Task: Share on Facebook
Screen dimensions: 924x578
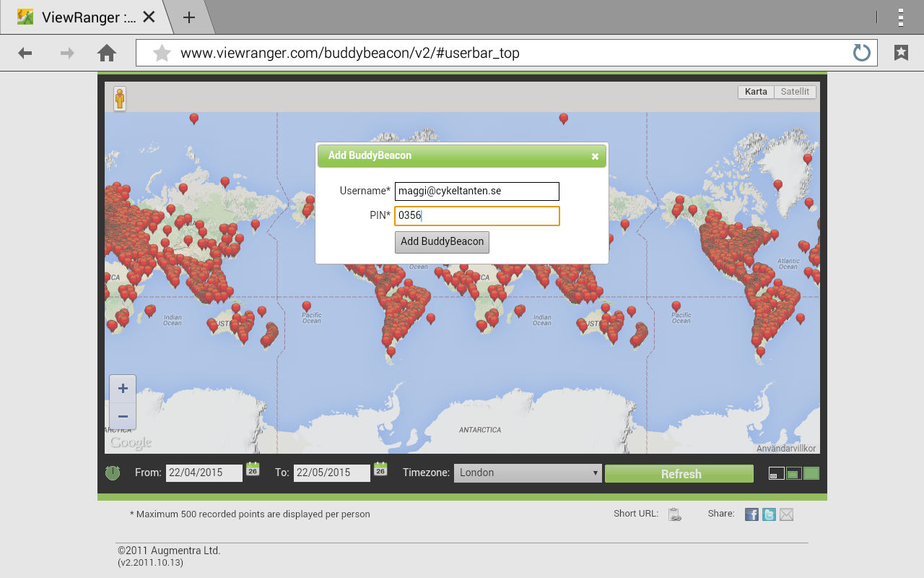Action: 751,514
